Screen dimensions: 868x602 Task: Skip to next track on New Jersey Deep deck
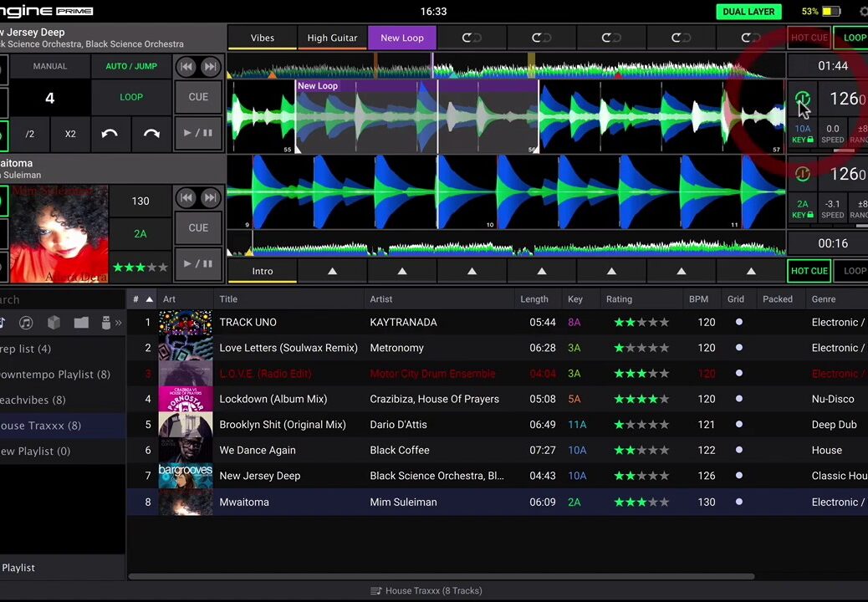click(210, 67)
